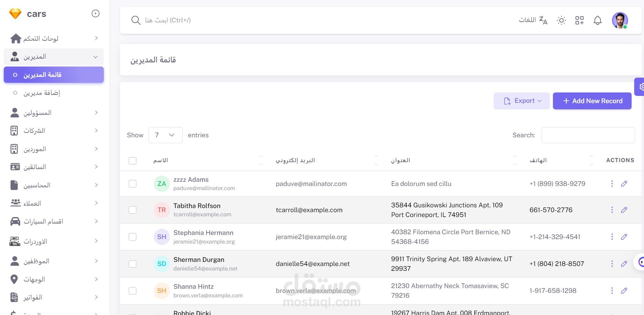Image resolution: width=644 pixels, height=315 pixels.
Task: Open the الموردين sidebar section
Action: coord(54,149)
